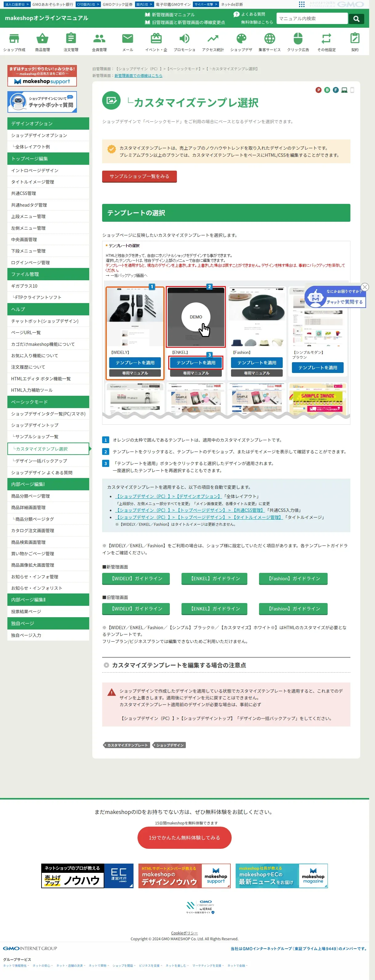Click the ショップデザイン tag
This screenshot has height=980, width=375.
(x=170, y=745)
